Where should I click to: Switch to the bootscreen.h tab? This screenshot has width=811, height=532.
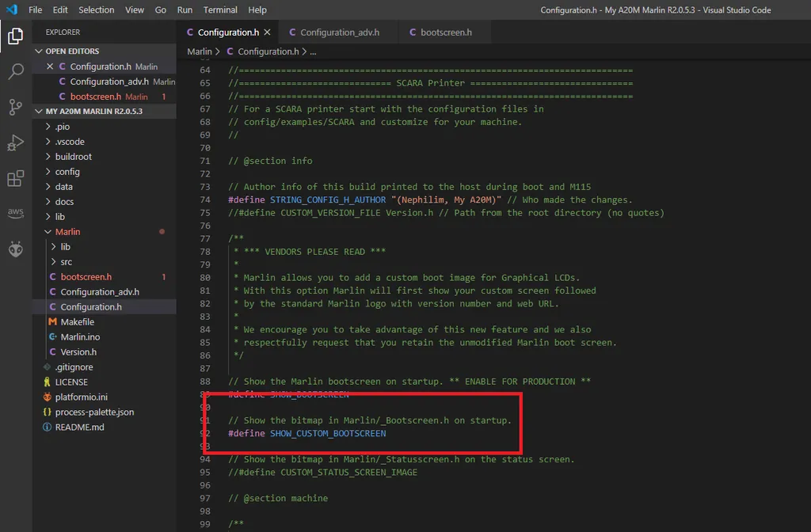[x=445, y=32]
